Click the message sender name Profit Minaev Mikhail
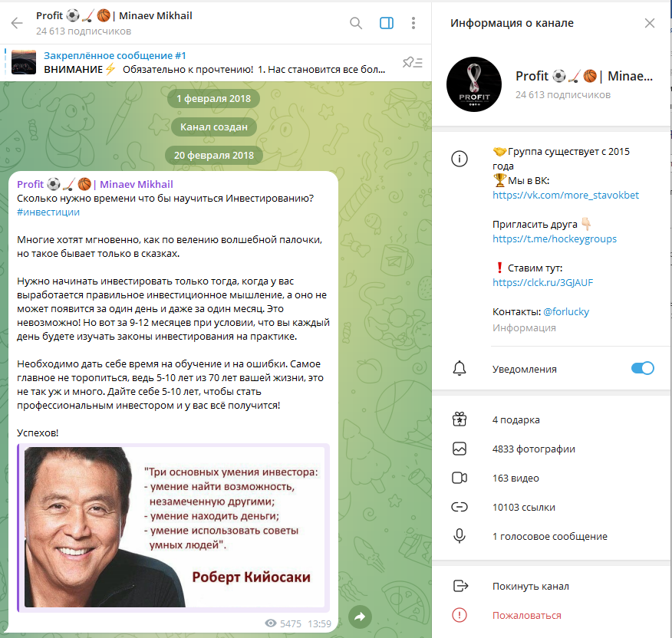This screenshot has height=638, width=672. pyautogui.click(x=94, y=185)
